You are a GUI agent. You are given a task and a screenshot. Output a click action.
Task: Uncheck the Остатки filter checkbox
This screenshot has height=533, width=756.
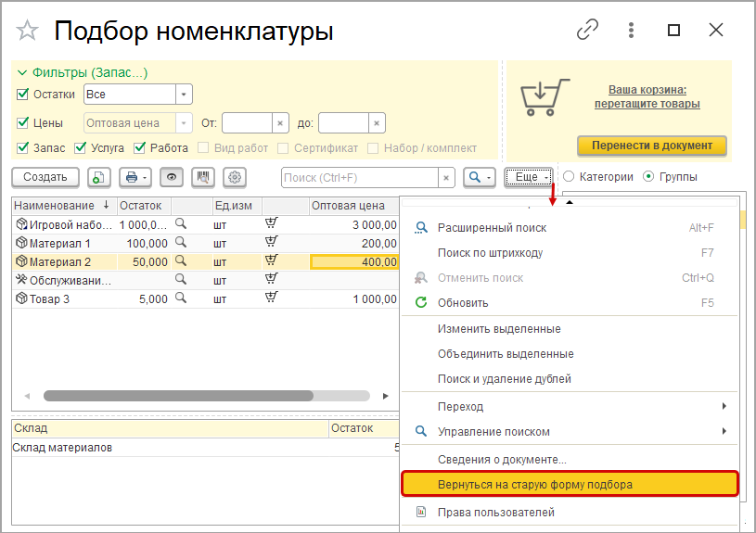click(23, 94)
